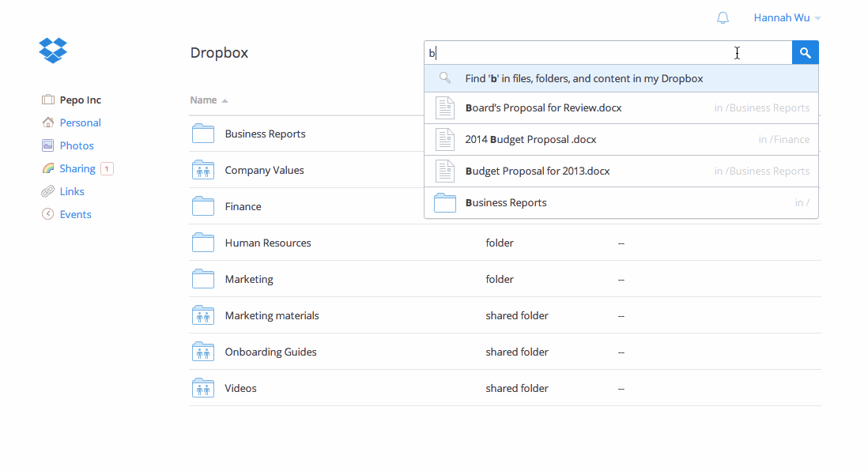Sort the list by Name column

[x=209, y=100]
